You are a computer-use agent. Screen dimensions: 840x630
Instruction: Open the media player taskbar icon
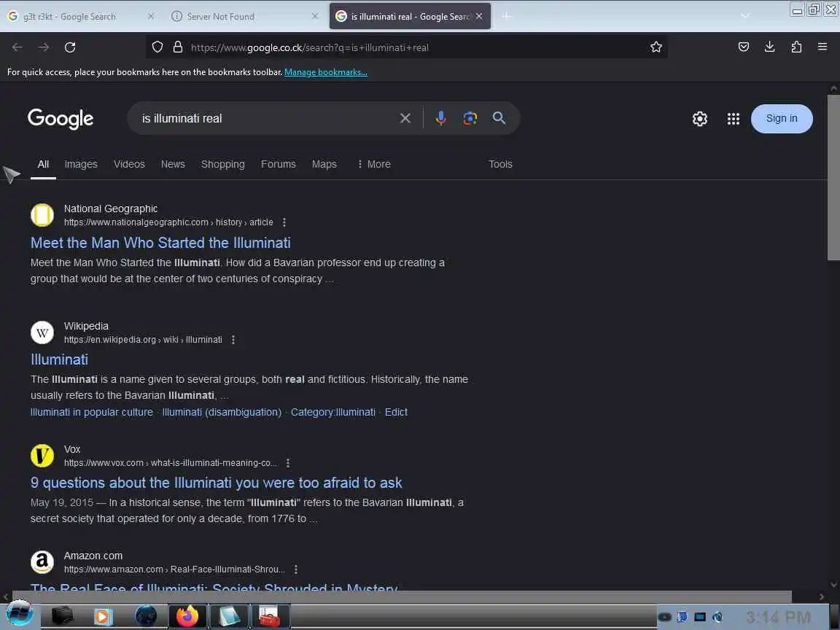pos(103,616)
